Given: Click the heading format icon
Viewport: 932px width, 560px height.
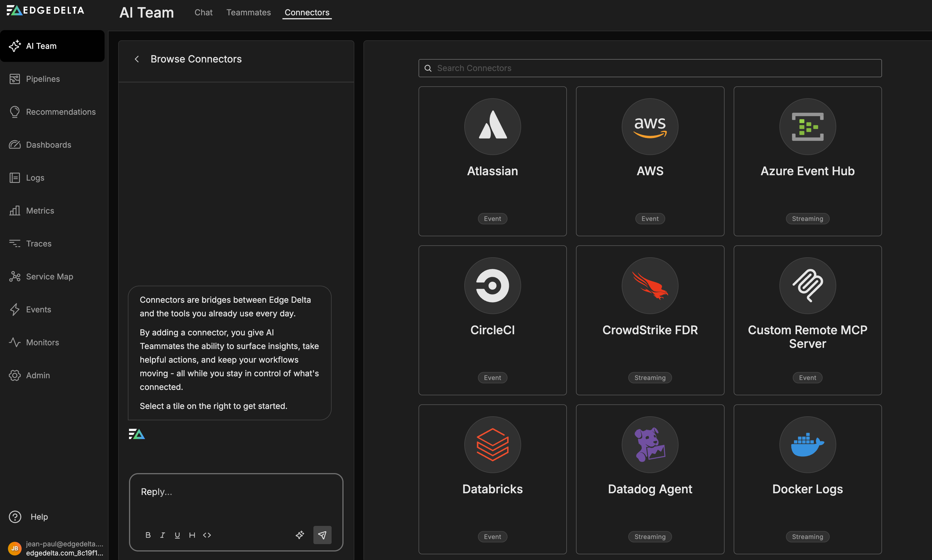Looking at the screenshot, I should 192,535.
